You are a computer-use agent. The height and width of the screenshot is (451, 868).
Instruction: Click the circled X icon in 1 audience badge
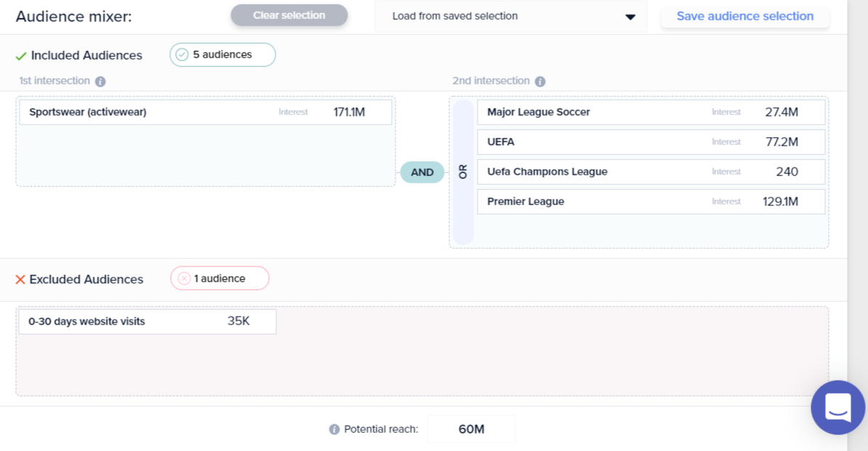click(185, 279)
